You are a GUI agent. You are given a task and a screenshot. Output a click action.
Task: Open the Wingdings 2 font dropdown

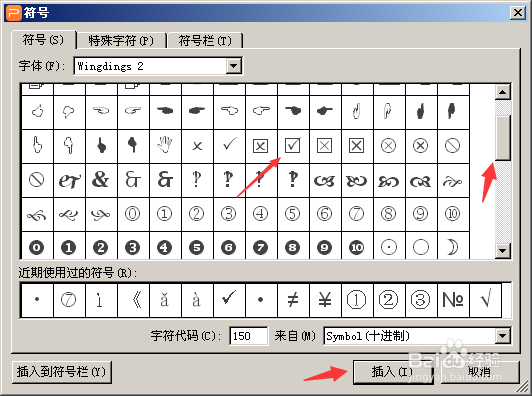coord(234,65)
